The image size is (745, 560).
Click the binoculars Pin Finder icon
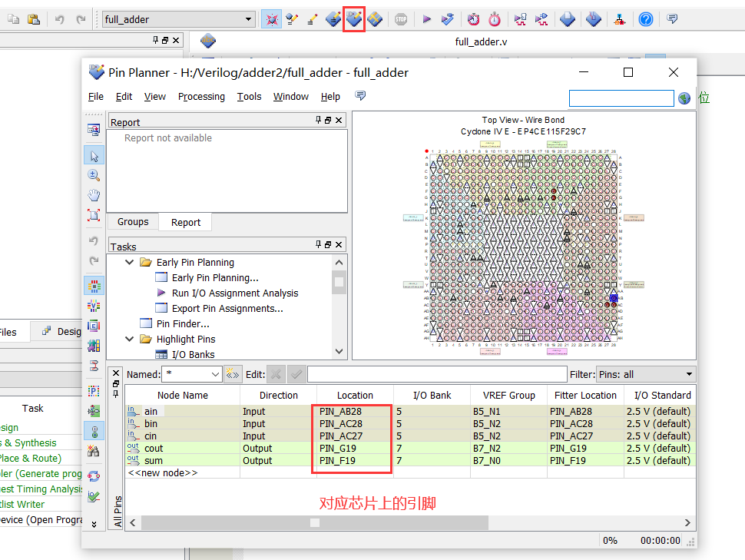(x=94, y=451)
